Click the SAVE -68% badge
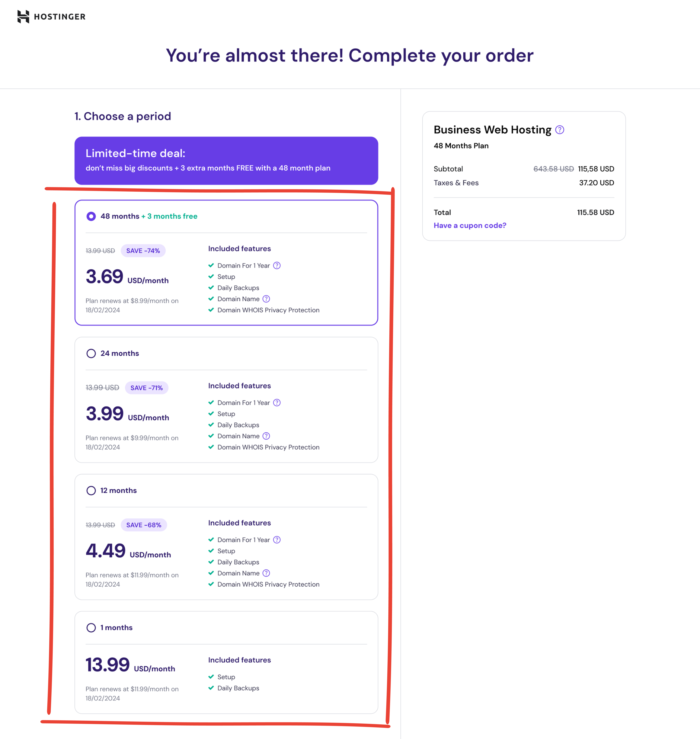This screenshot has height=739, width=700. [x=144, y=525]
